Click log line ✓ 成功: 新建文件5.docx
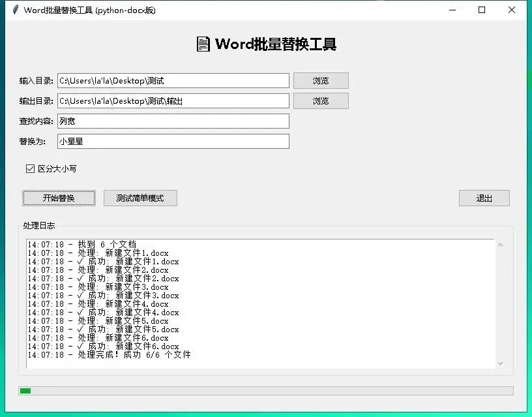The image size is (532, 417). (x=103, y=330)
